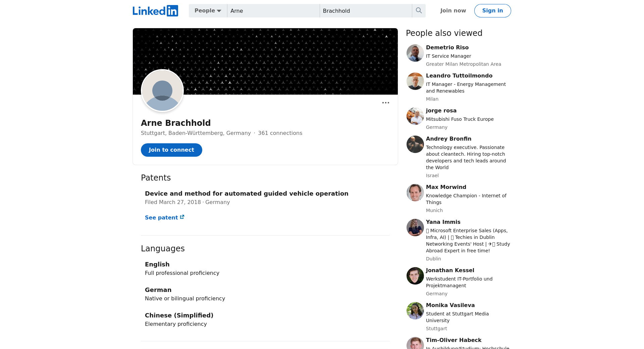Click the LinkedIn logo
Viewport: 644px width, 349px height.
[x=155, y=11]
